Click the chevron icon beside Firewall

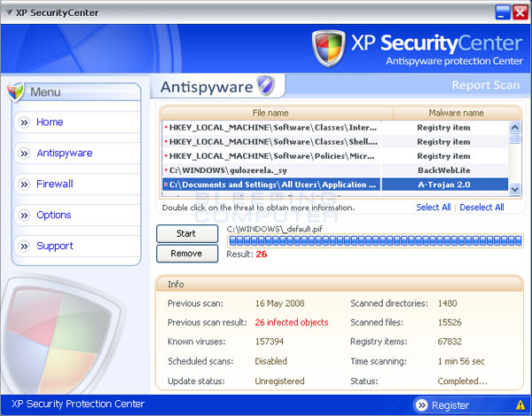click(x=24, y=184)
